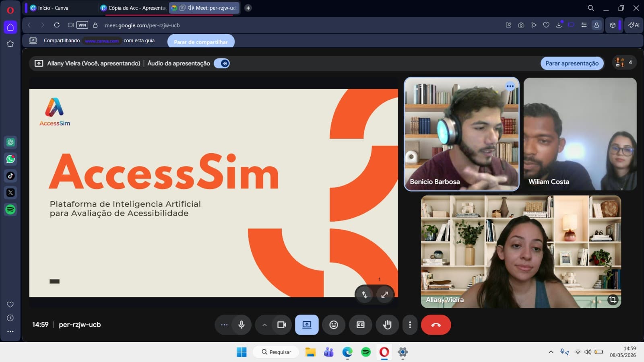The width and height of the screenshot is (644, 362).
Task: Search open tabs magnifier icon
Action: pos(590,8)
